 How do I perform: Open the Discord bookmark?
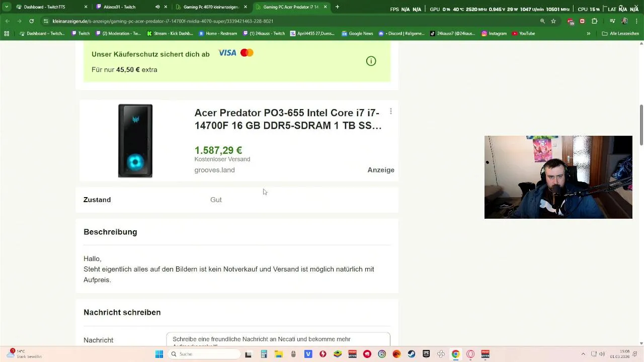point(401,34)
